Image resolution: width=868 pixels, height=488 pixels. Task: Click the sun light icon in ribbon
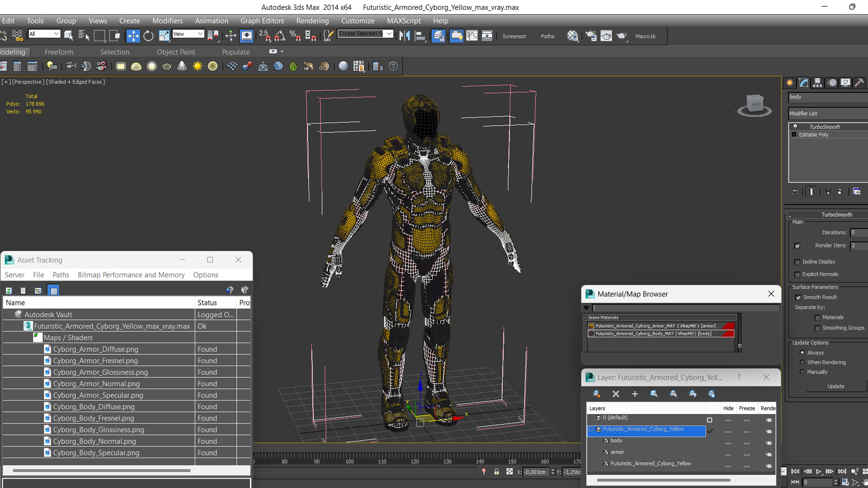(x=198, y=66)
